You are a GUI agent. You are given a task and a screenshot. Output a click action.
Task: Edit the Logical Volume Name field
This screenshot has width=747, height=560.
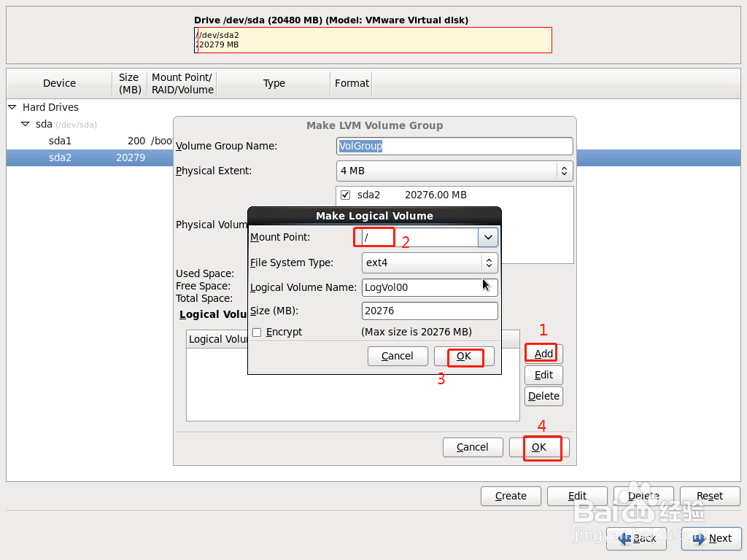(430, 287)
